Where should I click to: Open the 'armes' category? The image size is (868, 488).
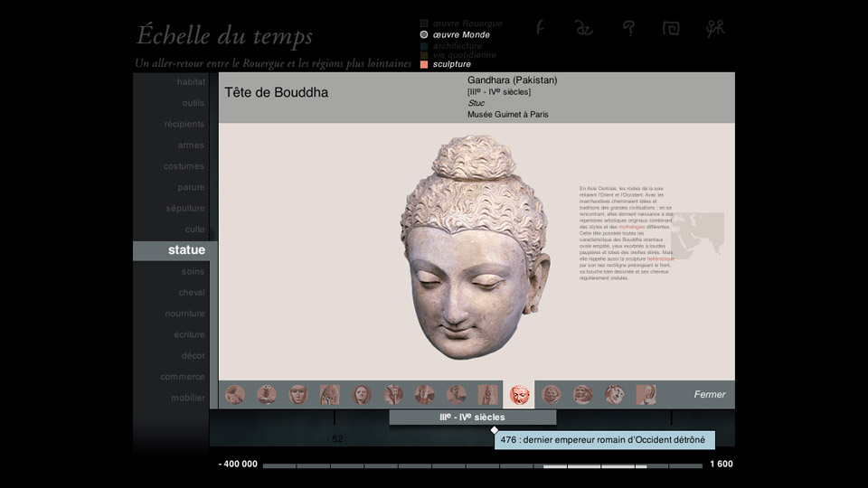coord(191,145)
